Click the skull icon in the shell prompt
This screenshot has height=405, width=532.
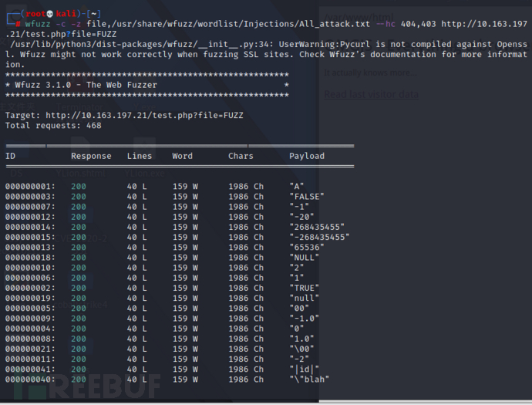(x=50, y=14)
